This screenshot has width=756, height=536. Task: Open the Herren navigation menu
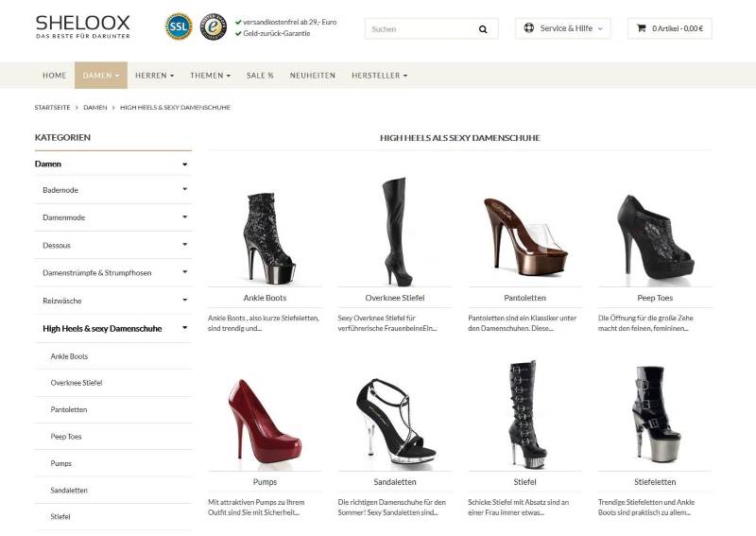click(x=153, y=76)
